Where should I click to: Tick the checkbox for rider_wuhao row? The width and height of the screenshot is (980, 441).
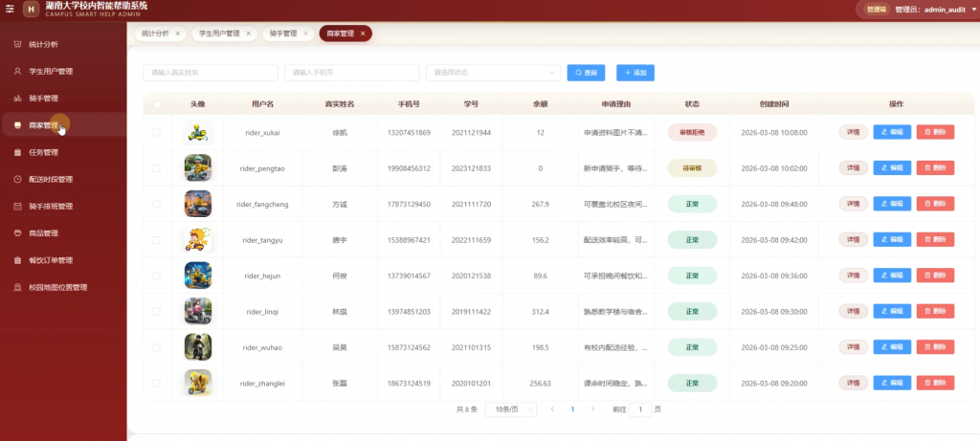pyautogui.click(x=157, y=347)
